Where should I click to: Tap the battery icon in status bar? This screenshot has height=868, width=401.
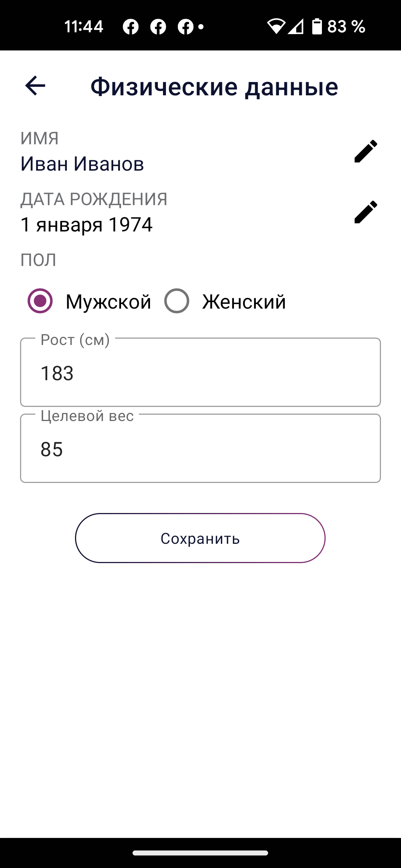317,26
